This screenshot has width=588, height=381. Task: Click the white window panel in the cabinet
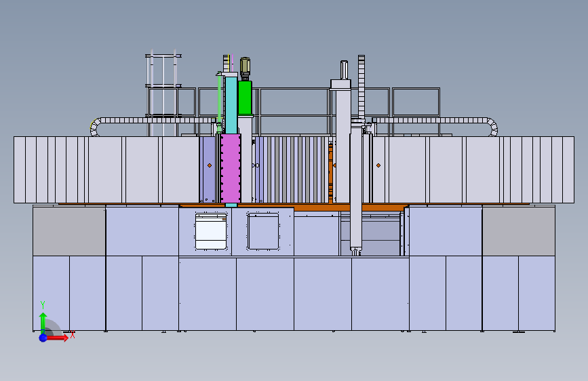point(211,231)
